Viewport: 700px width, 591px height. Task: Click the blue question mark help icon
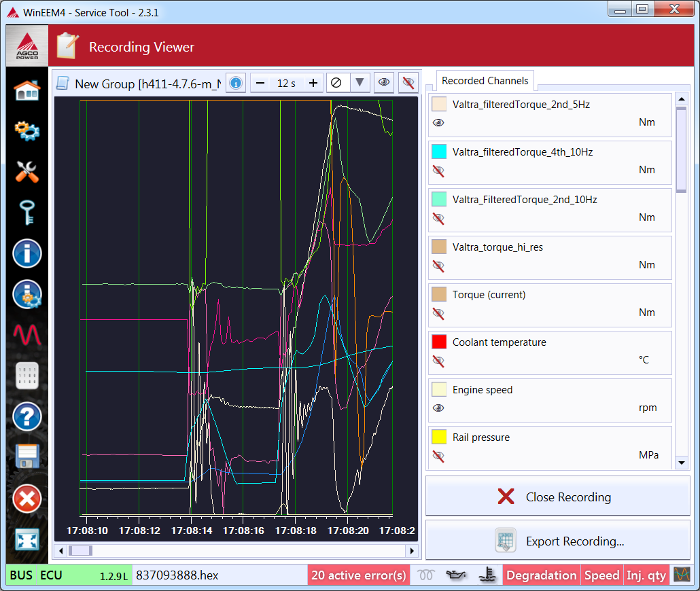[27, 416]
